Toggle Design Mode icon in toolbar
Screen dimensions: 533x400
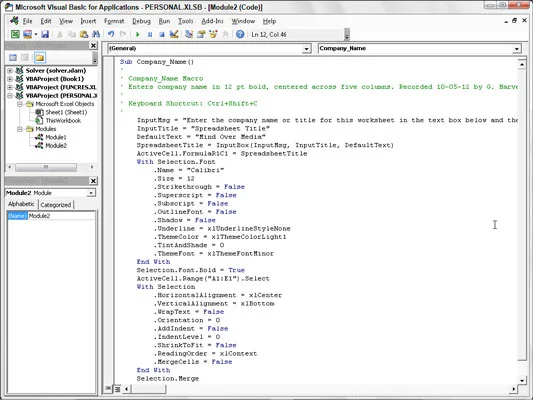(174, 34)
